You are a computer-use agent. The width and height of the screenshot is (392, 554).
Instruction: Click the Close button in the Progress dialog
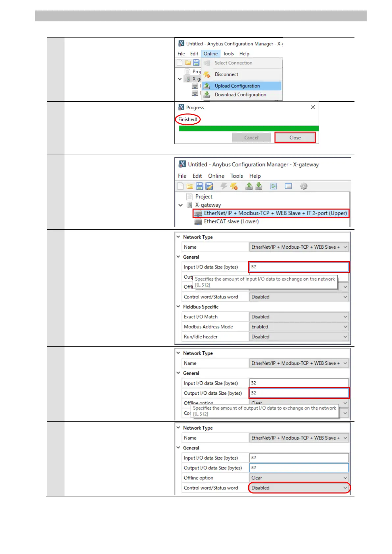295,138
